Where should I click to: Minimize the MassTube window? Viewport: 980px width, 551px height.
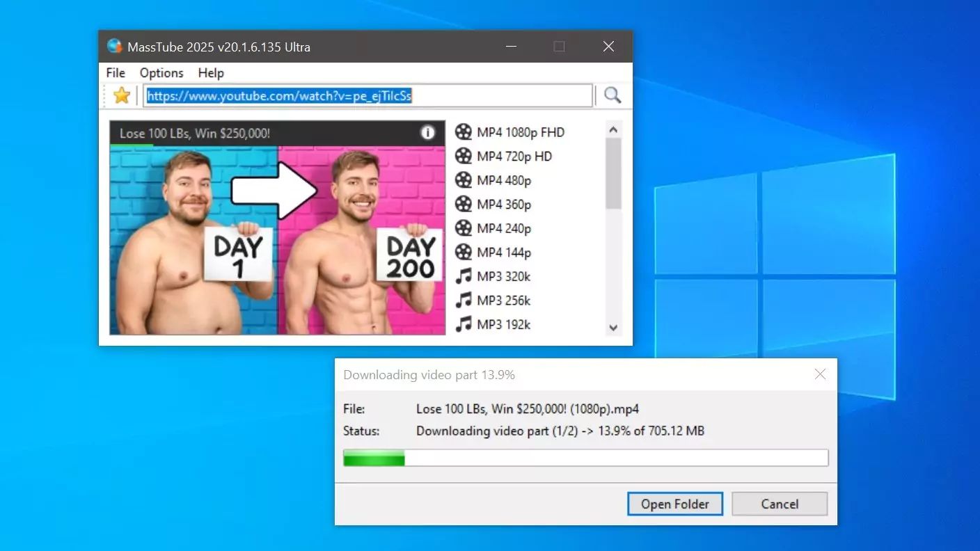(512, 47)
